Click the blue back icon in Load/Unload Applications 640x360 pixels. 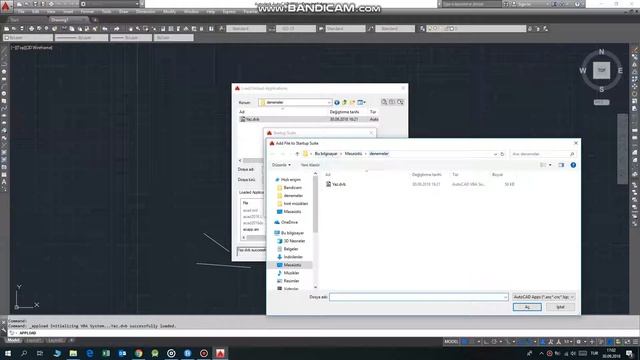pos(337,102)
